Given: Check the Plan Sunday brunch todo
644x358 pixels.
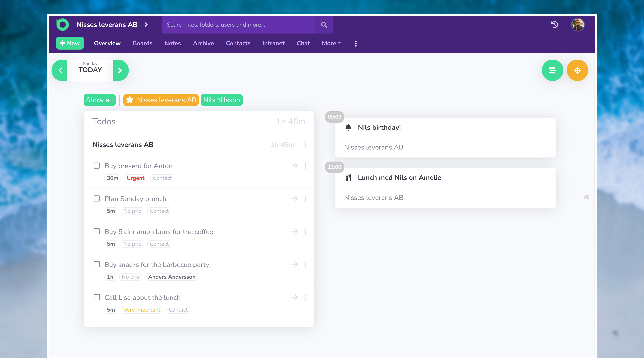Looking at the screenshot, I should tap(97, 199).
